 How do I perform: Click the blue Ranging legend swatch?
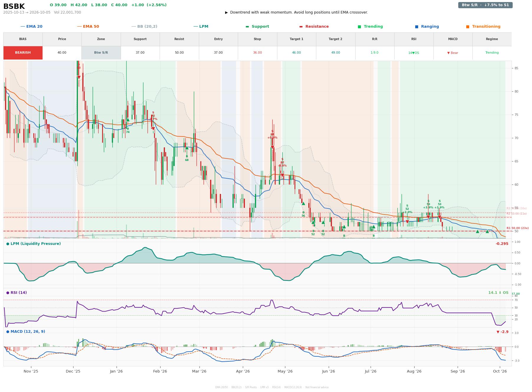(x=417, y=27)
